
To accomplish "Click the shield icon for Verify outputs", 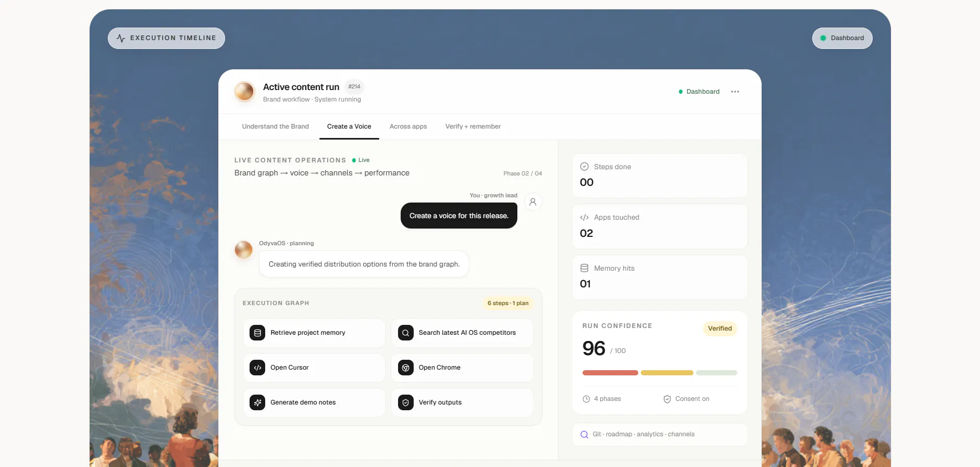I will 406,402.
